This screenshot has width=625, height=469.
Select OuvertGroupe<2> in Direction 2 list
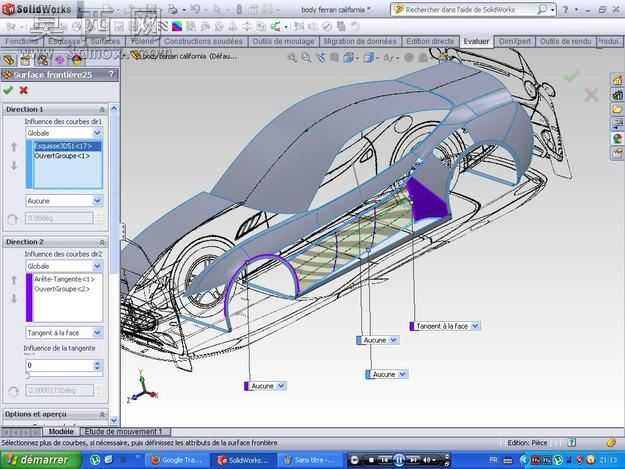point(62,289)
